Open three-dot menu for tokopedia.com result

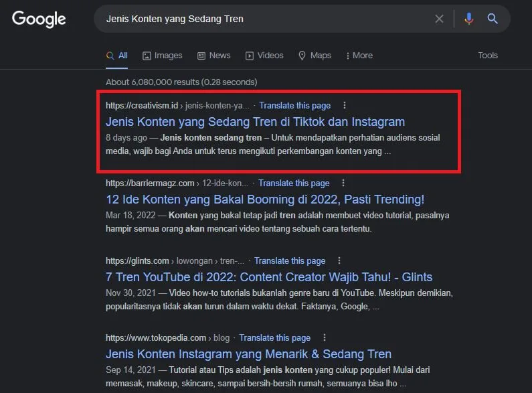point(325,337)
